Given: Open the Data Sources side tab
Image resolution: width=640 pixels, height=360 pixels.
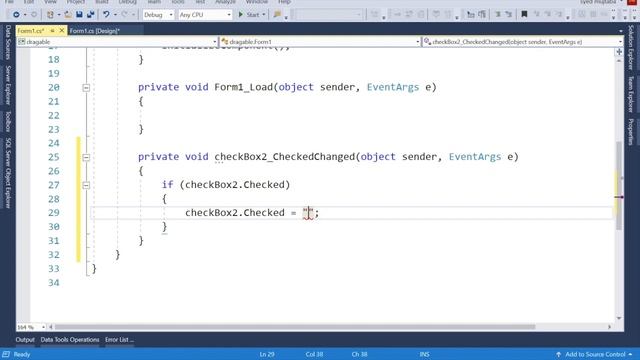Looking at the screenshot, I should [8, 42].
